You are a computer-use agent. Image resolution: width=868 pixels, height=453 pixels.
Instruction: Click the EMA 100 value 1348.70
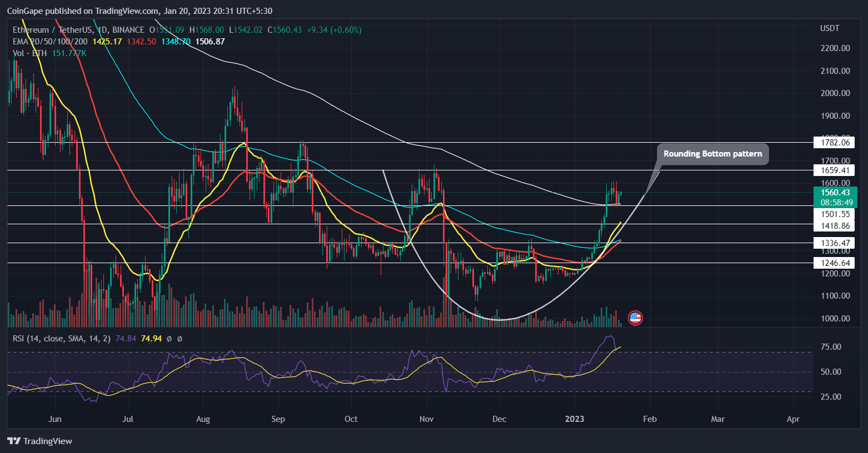176,42
